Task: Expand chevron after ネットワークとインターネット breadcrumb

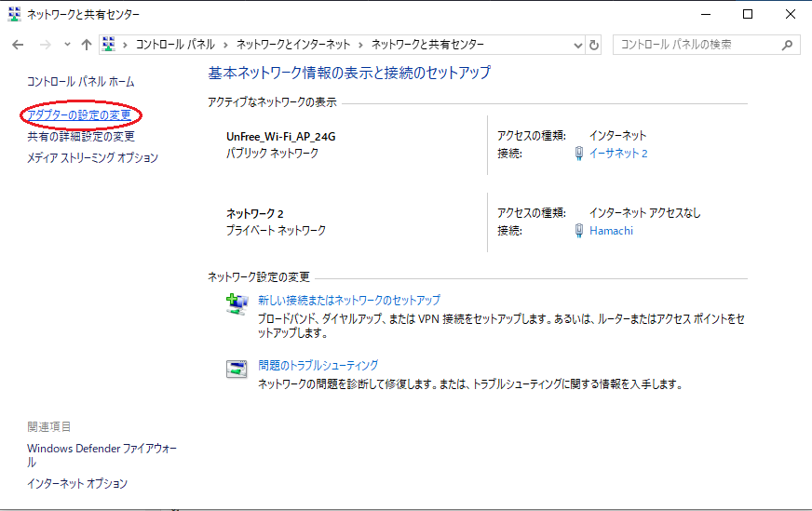Action: (x=360, y=45)
